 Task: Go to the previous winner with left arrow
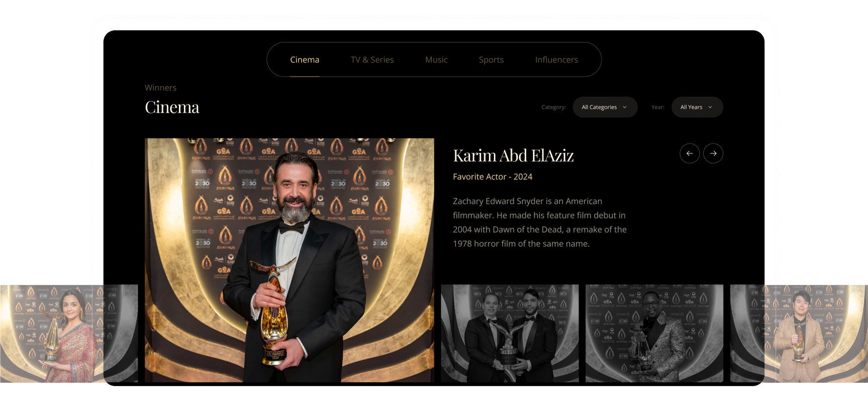click(x=690, y=153)
